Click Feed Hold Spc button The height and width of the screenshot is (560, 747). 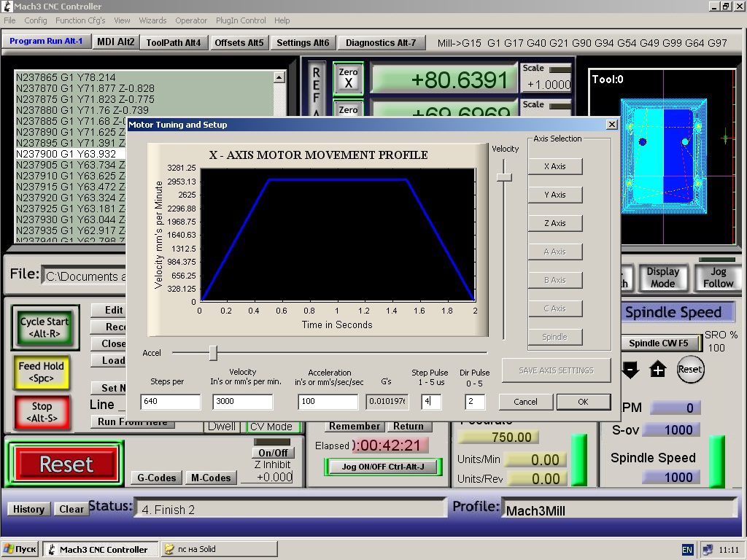pyautogui.click(x=42, y=372)
